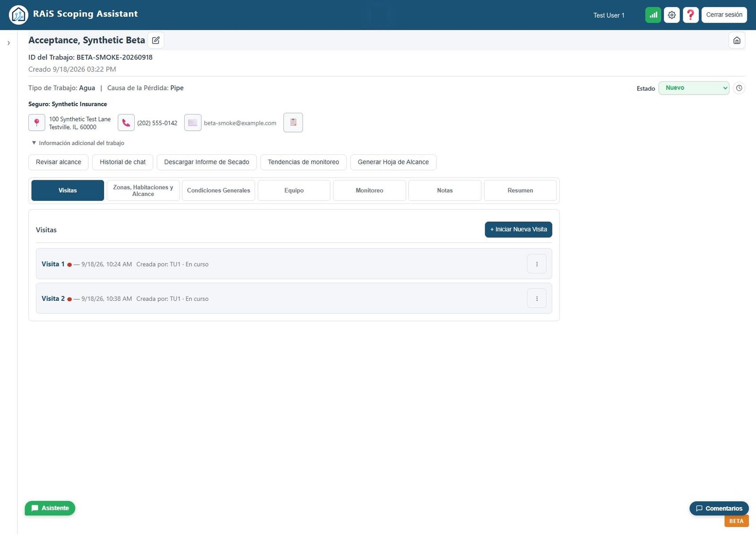This screenshot has height=534, width=756.
Task: Open the Resumen tab
Action: coord(520,190)
